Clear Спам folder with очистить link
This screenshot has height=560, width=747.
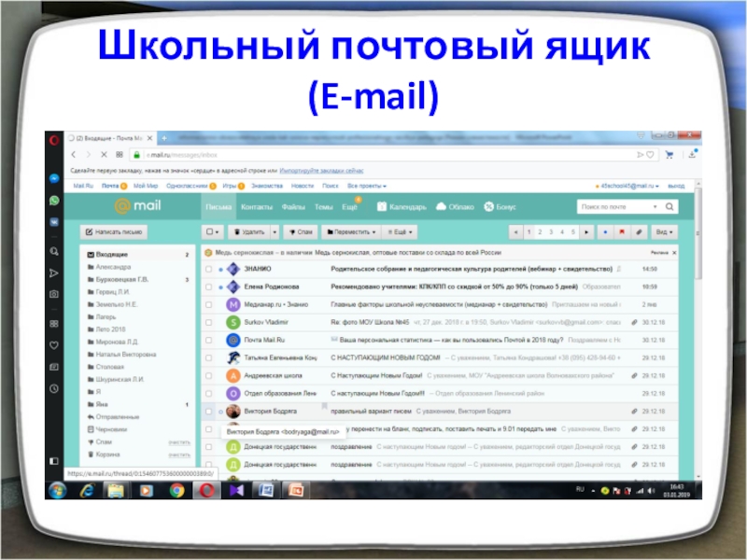point(179,442)
